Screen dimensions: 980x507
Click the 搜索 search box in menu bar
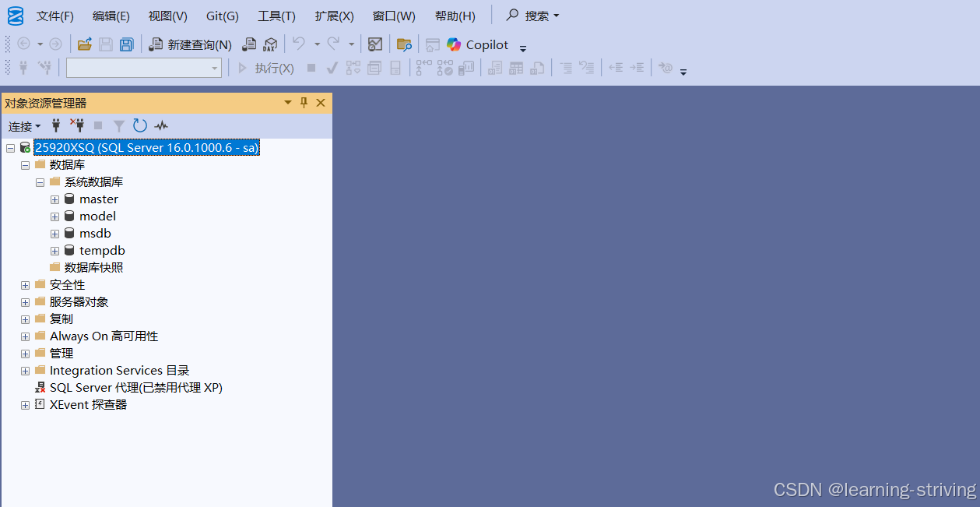click(532, 16)
